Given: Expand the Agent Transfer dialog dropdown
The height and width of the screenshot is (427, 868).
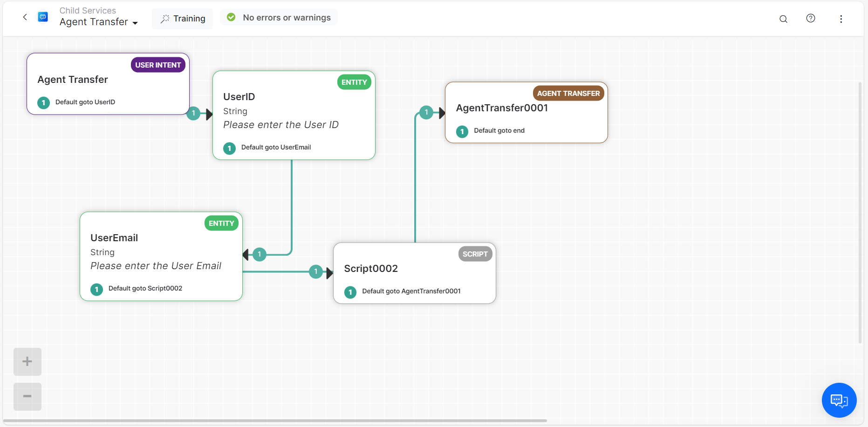Looking at the screenshot, I should click(135, 23).
